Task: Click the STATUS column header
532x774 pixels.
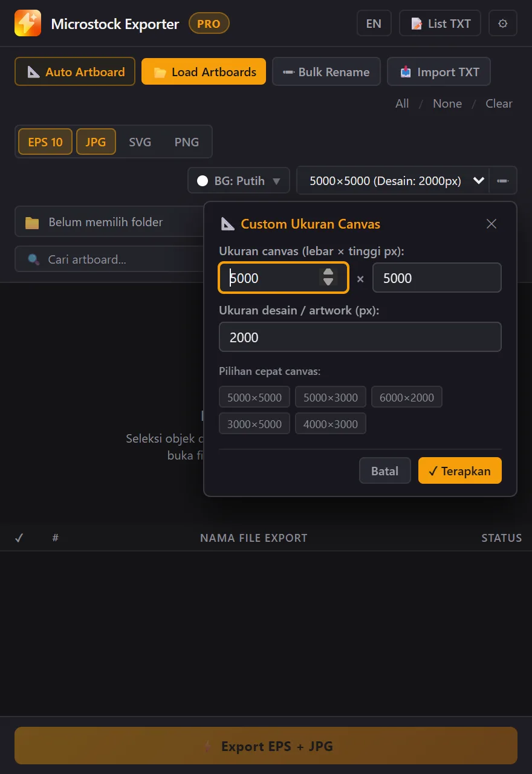Action: (x=502, y=538)
